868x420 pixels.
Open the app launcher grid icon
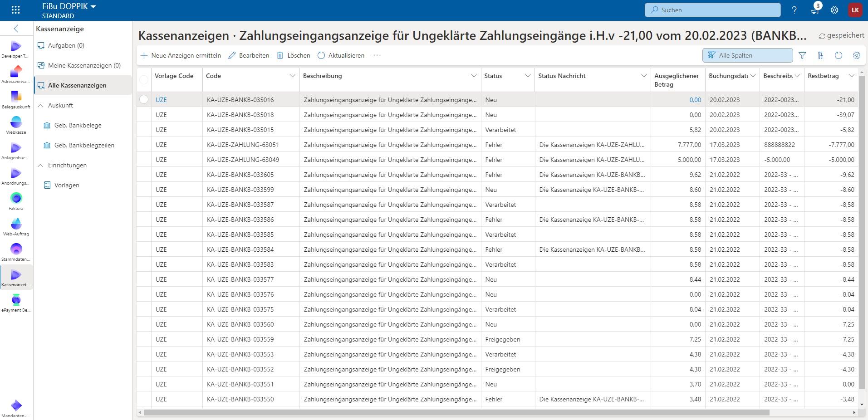15,10
